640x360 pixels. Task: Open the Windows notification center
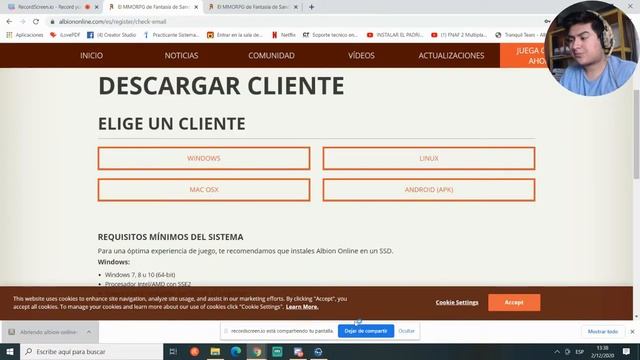[626, 351]
